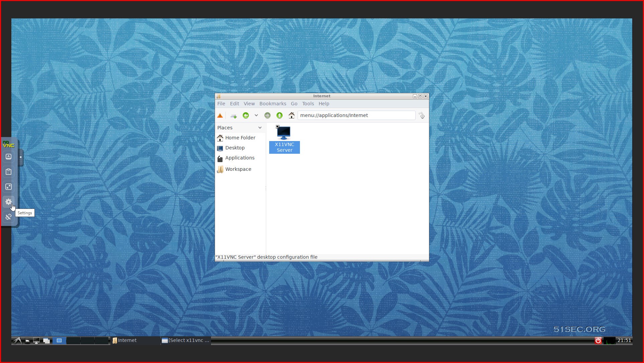The width and height of the screenshot is (644, 363).
Task: Click the screenshot/capture icon in sidebar
Action: pyautogui.click(x=8, y=187)
